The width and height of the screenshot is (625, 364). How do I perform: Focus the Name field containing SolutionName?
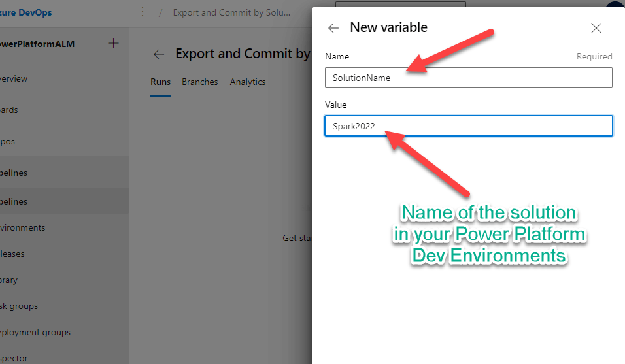[x=468, y=78]
